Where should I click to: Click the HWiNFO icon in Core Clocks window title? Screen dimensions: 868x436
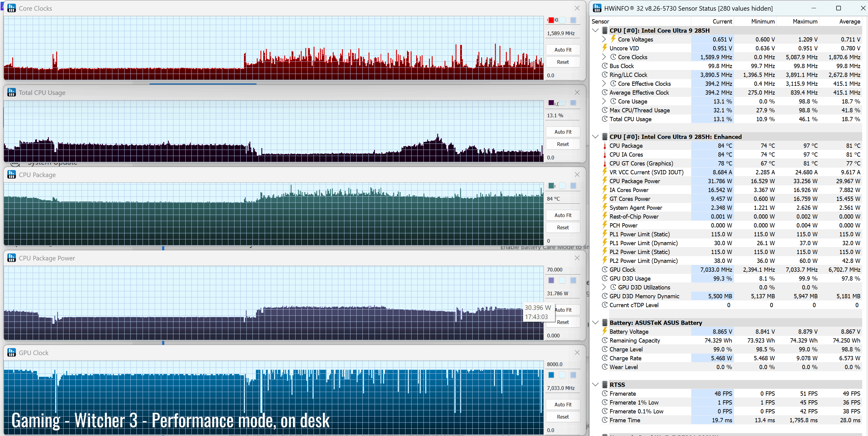pos(12,8)
